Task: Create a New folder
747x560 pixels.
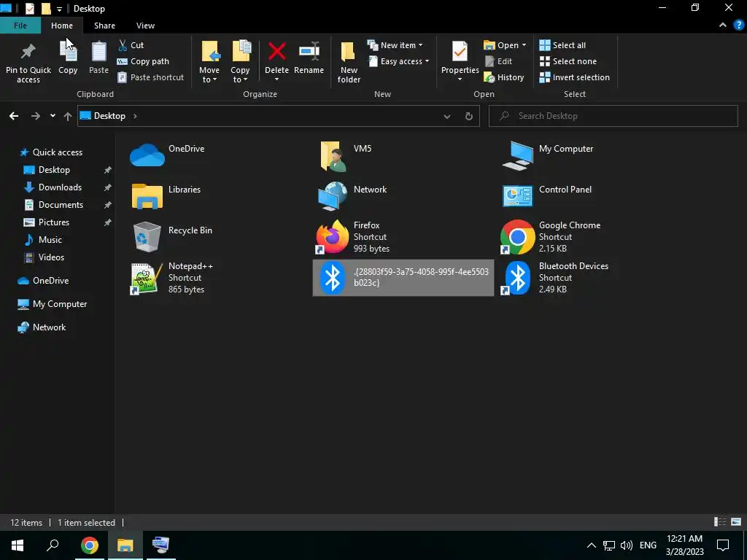Action: click(x=349, y=63)
